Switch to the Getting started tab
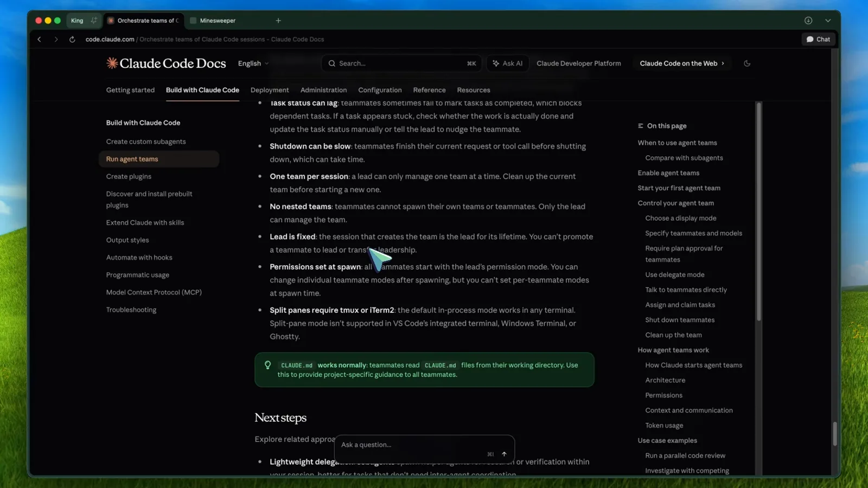Image resolution: width=868 pixels, height=488 pixels. point(130,90)
